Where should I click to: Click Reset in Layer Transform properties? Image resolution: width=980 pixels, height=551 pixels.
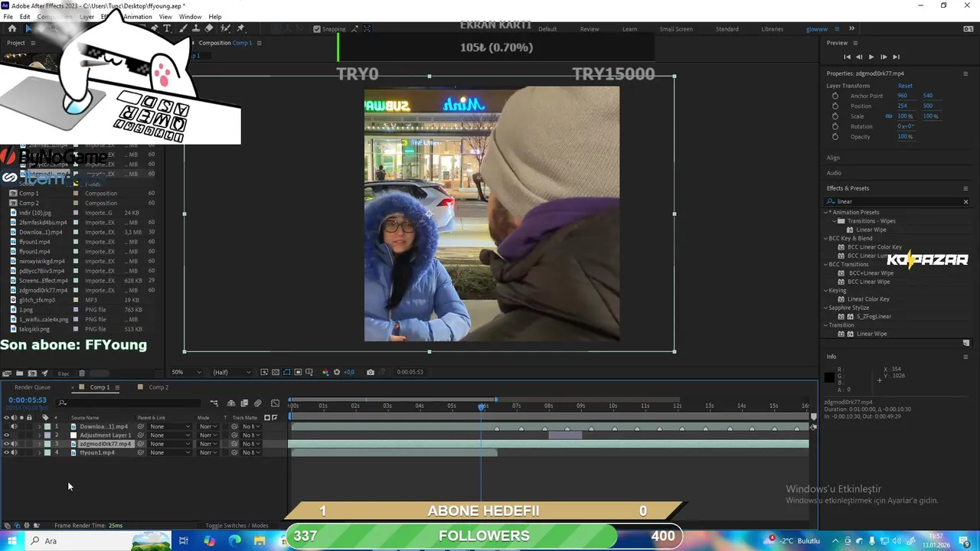(905, 86)
